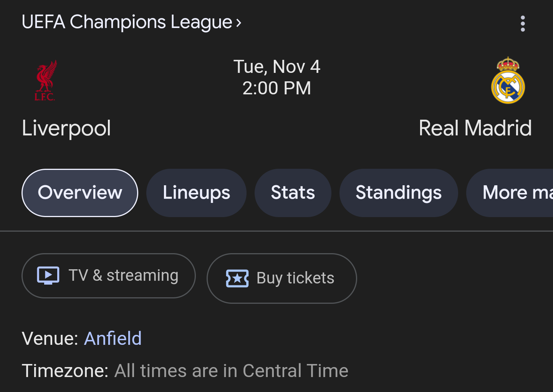Click the Tue, Nov 4 match date

tap(276, 67)
